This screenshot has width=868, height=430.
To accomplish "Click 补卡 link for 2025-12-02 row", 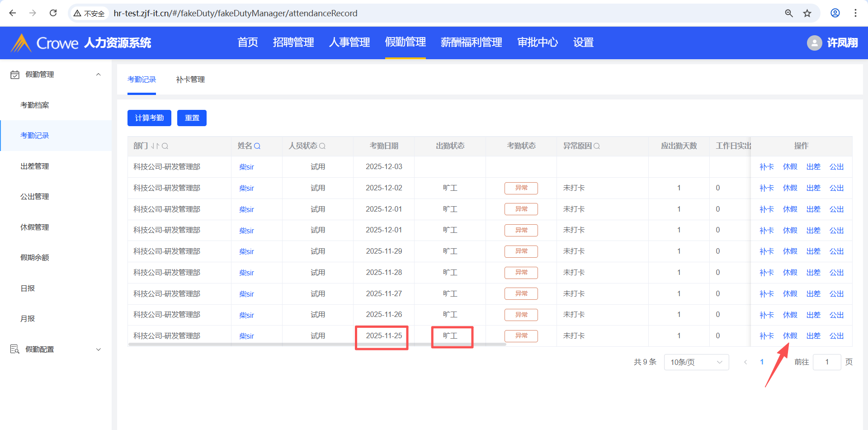I will [x=766, y=188].
